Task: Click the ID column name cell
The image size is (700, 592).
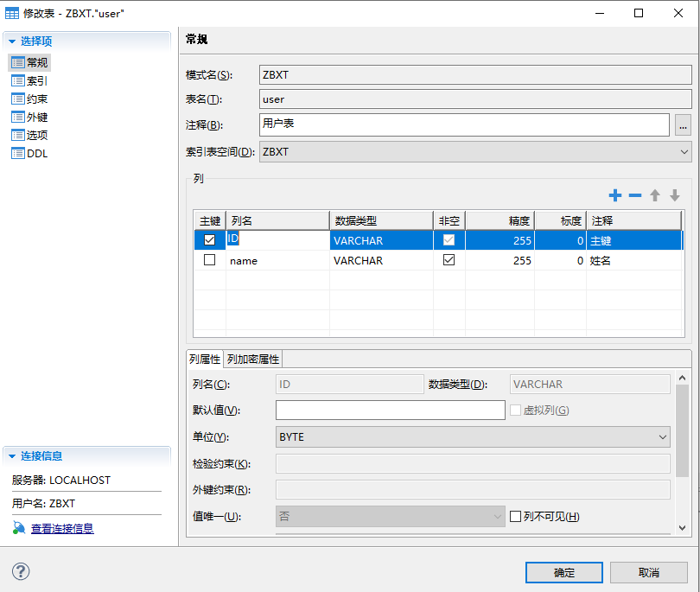Action: 277,240
